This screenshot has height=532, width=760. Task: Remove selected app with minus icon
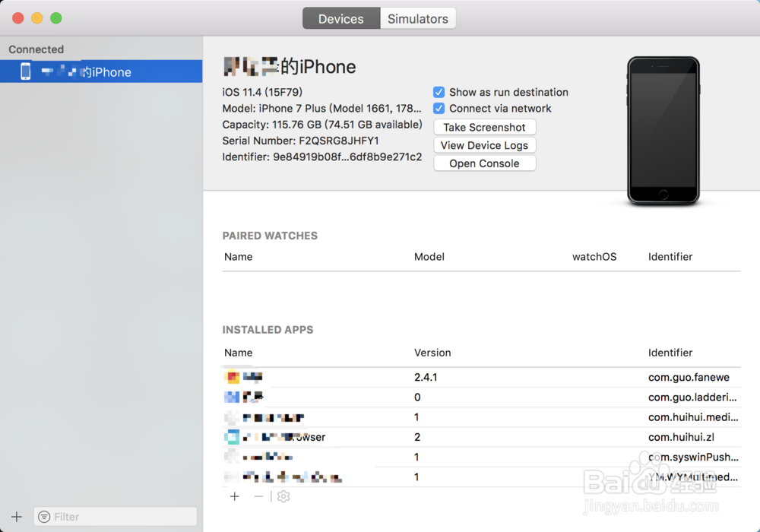click(x=259, y=496)
